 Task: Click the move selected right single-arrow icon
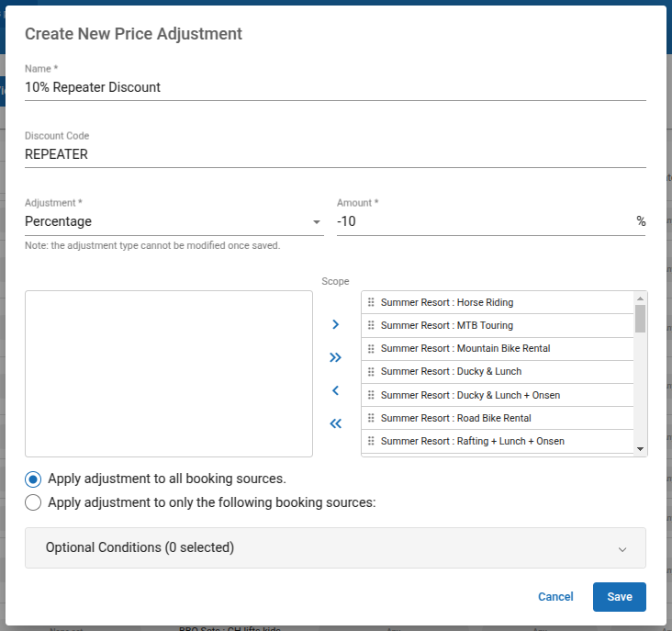pos(335,324)
